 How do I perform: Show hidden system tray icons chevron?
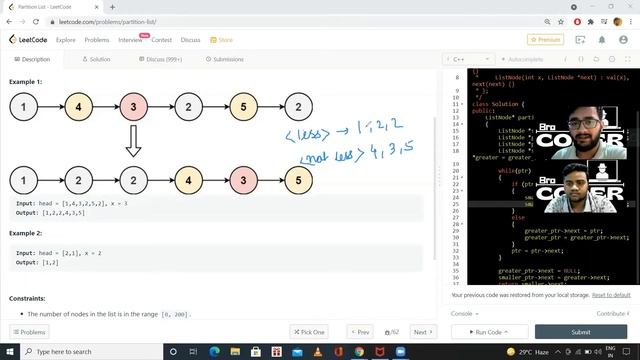(x=558, y=351)
